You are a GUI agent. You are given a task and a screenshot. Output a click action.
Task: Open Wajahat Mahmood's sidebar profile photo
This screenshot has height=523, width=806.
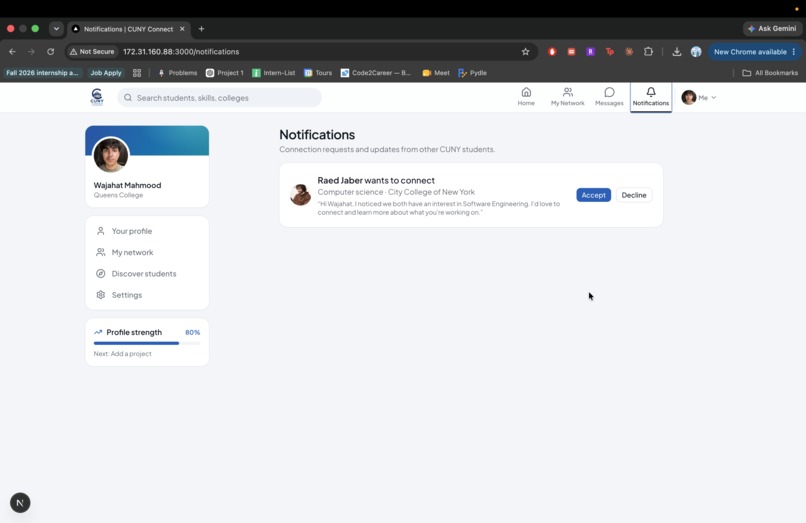(111, 155)
